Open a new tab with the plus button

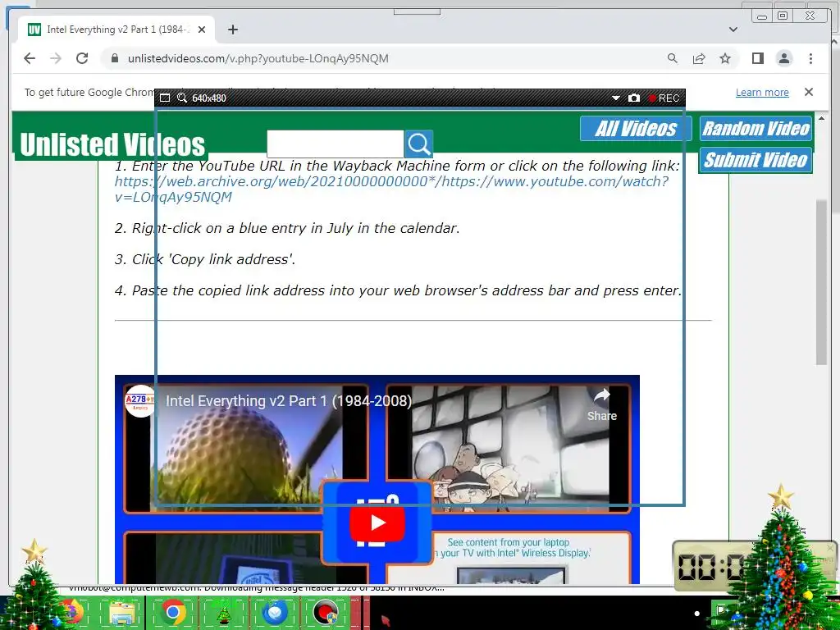[x=232, y=30]
